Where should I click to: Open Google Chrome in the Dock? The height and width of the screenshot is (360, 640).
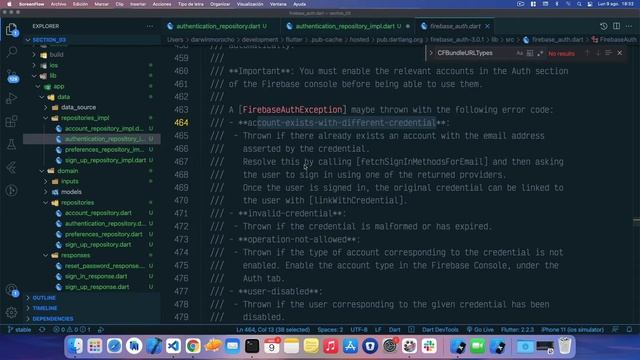pyautogui.click(x=193, y=346)
